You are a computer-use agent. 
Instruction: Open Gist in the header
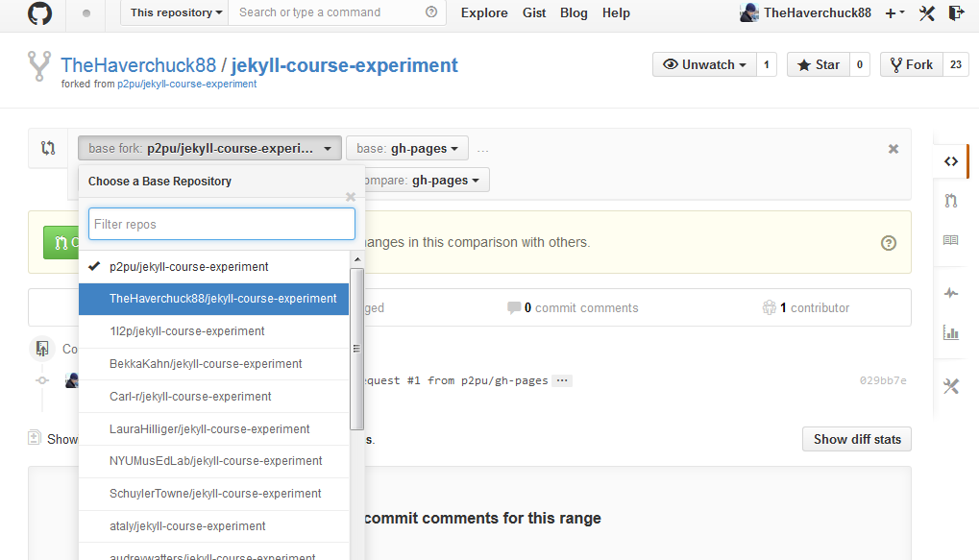(x=534, y=13)
